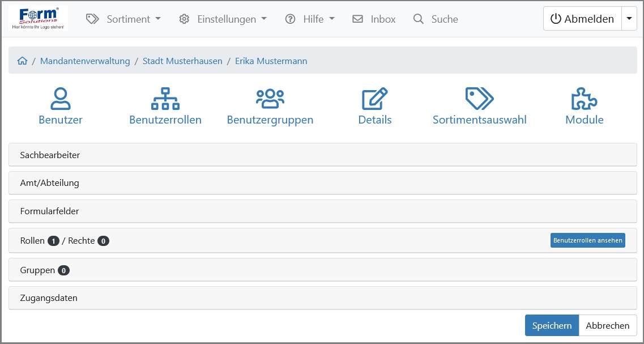Go to the Benutzerrollen tab label
The width and height of the screenshot is (644, 344).
(x=165, y=120)
